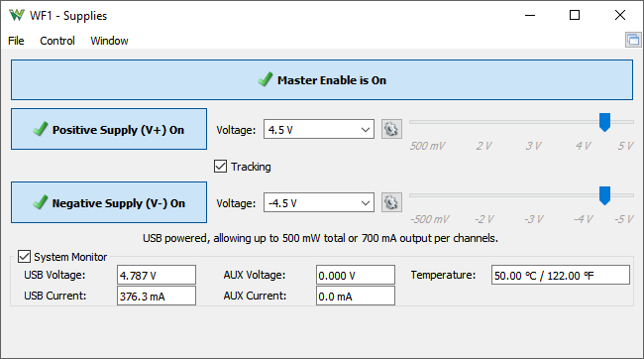Screen dimensions: 644x359
Task: Toggle the Tracking checkbox
Action: [220, 167]
